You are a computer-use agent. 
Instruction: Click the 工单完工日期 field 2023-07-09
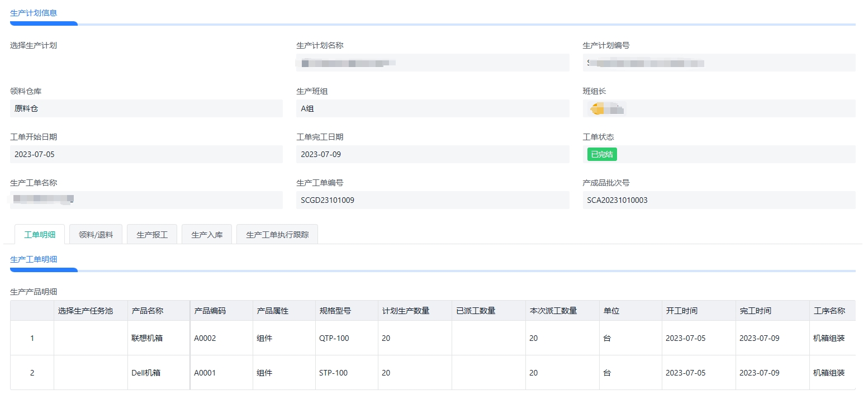pyautogui.click(x=432, y=154)
